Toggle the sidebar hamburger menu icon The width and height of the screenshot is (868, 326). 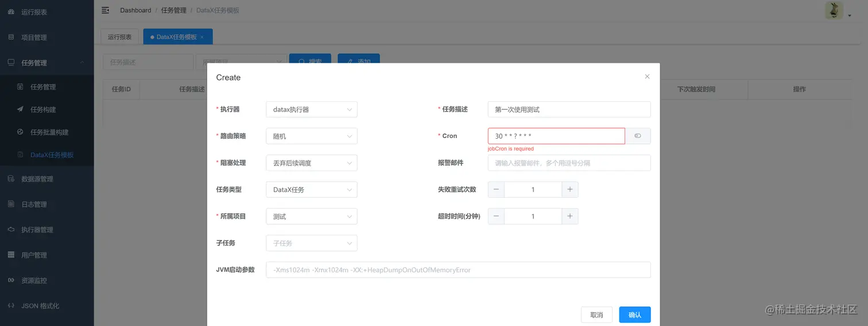[x=105, y=10]
